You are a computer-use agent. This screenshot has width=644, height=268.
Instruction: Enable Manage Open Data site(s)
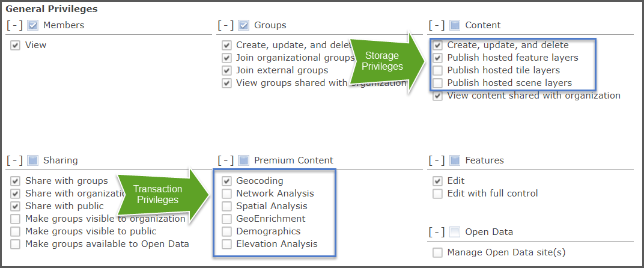(x=438, y=252)
